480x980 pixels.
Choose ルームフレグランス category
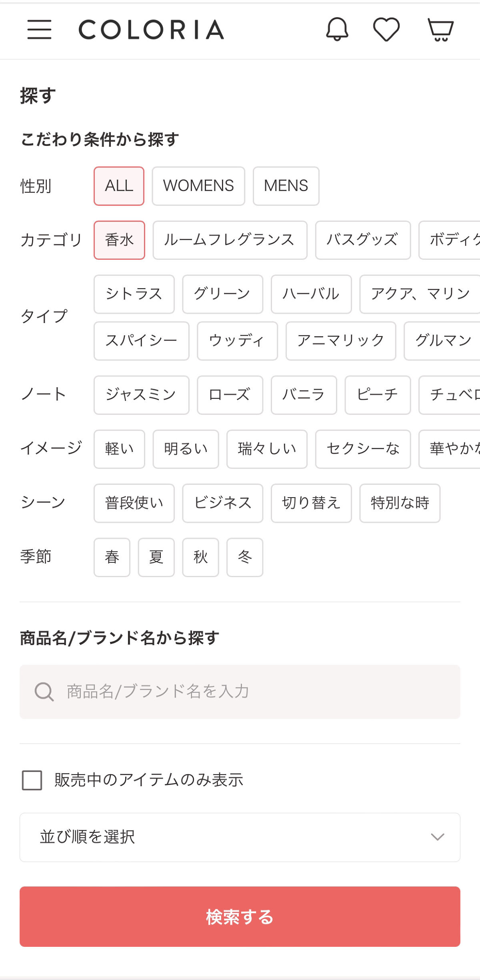click(x=230, y=240)
